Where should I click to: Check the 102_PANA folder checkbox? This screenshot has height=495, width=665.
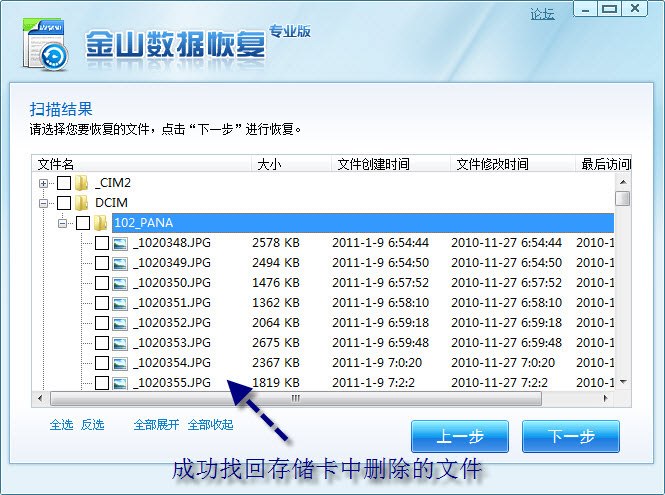click(83, 223)
